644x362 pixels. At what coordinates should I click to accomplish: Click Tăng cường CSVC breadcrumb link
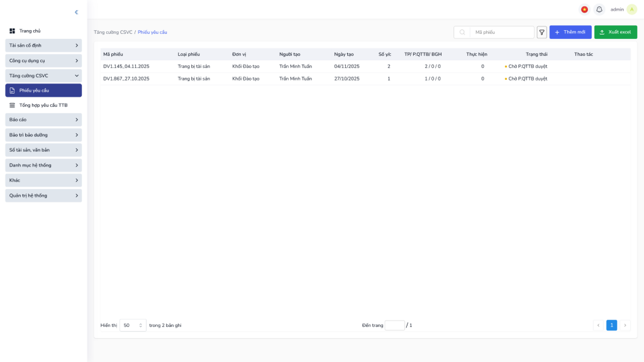113,32
